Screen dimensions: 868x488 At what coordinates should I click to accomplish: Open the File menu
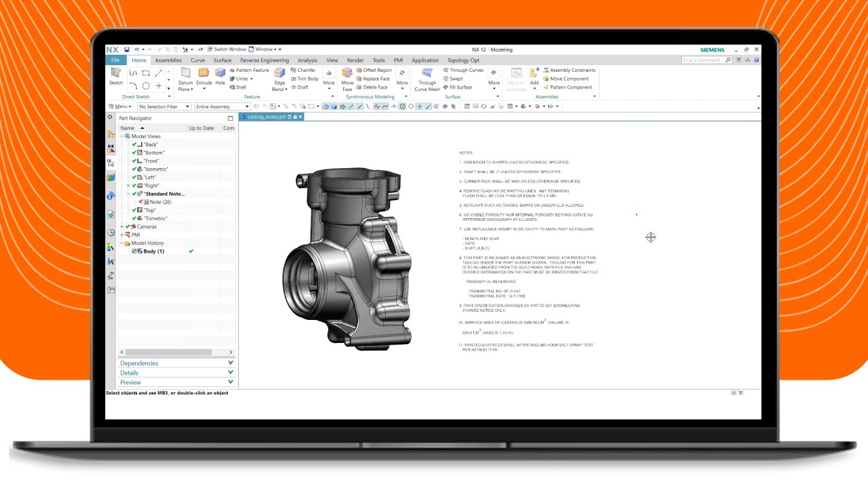[x=115, y=60]
